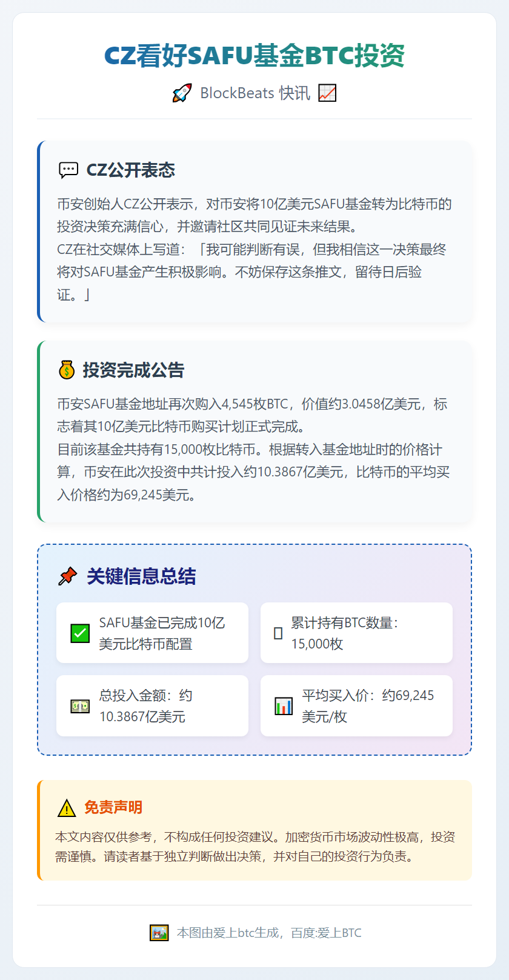Screen dimensions: 509x980
Task: Click the sentence 币安SAFU基金地址再次购入4,545枚BTC
Action: pos(252,415)
